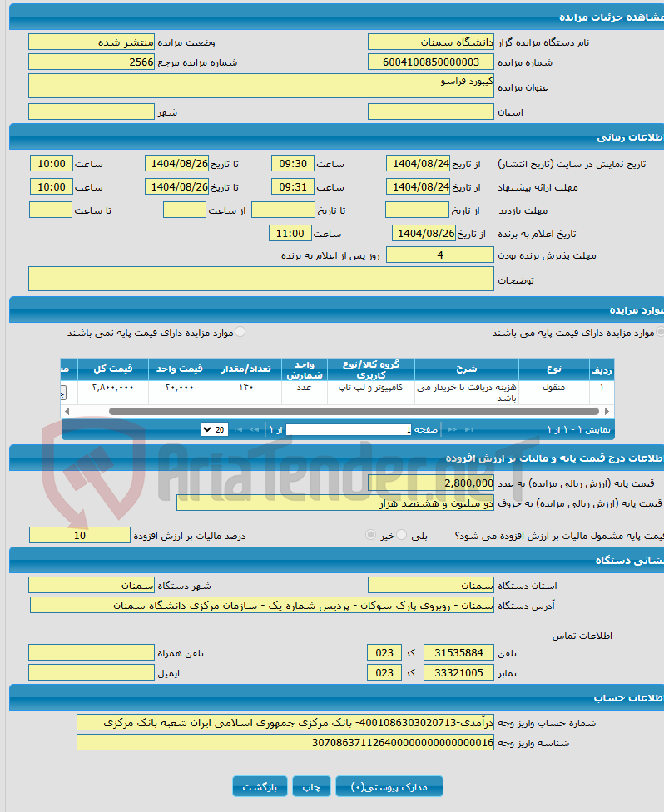Image resolution: width=664 pixels, height=812 pixels.
Task: Click the قیمت پایه field 2,800,000
Action: [x=431, y=483]
